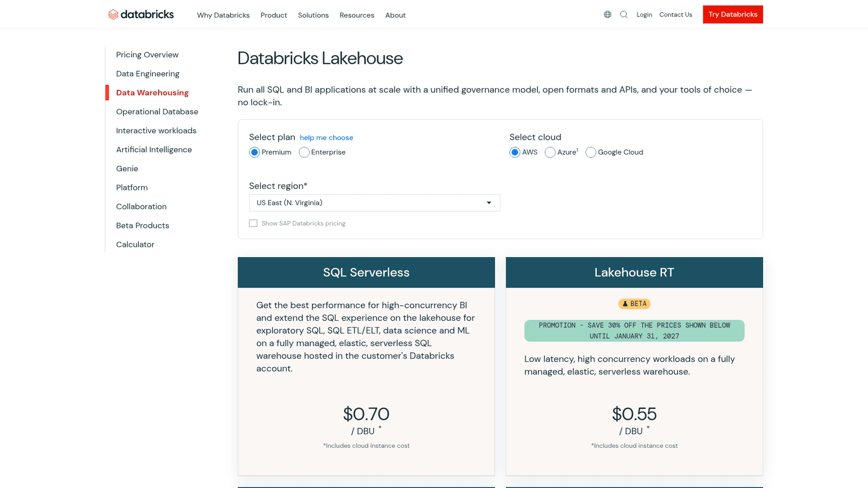
Task: Open Operational Database sidebar item
Action: pos(157,112)
